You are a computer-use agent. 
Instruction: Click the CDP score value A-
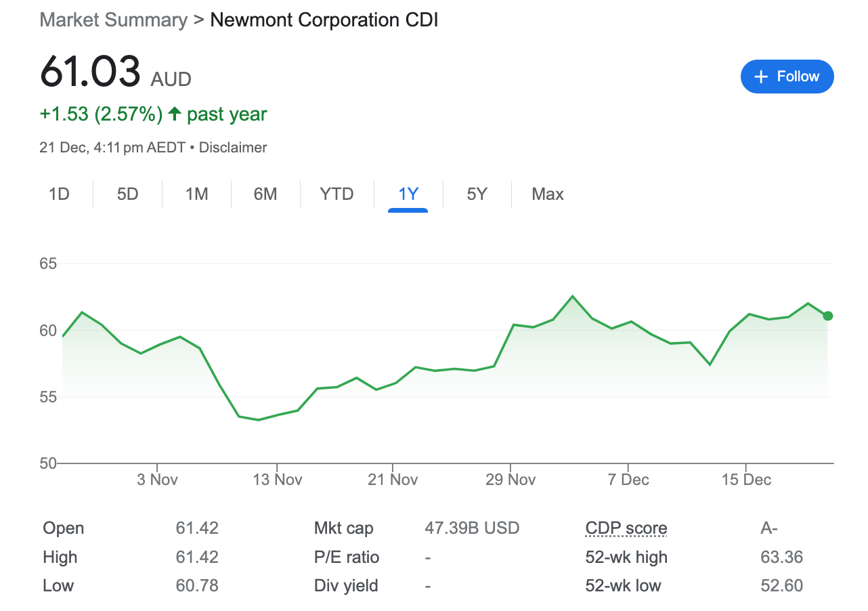click(769, 528)
